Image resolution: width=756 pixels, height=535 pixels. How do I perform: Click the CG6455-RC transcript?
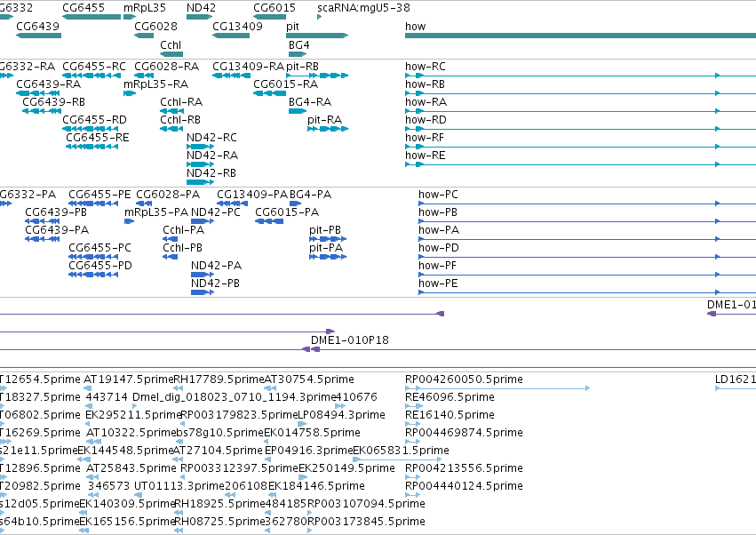click(90, 76)
